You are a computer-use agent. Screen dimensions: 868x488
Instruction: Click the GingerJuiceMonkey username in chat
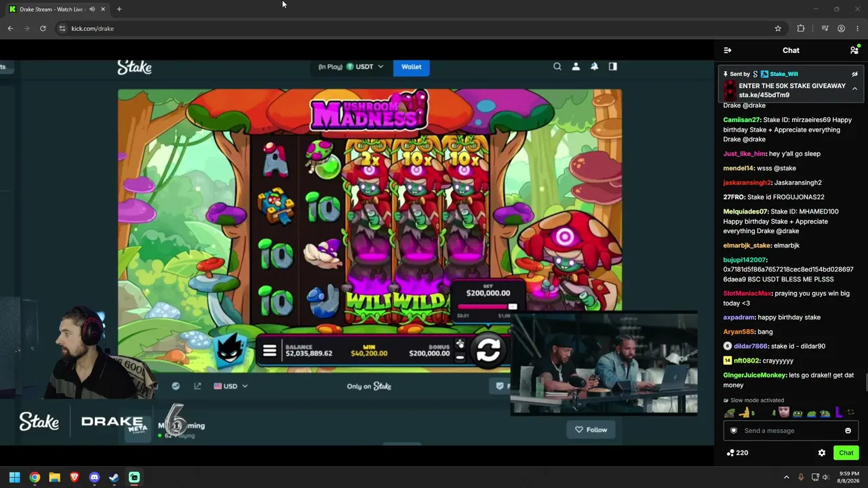[755, 375]
